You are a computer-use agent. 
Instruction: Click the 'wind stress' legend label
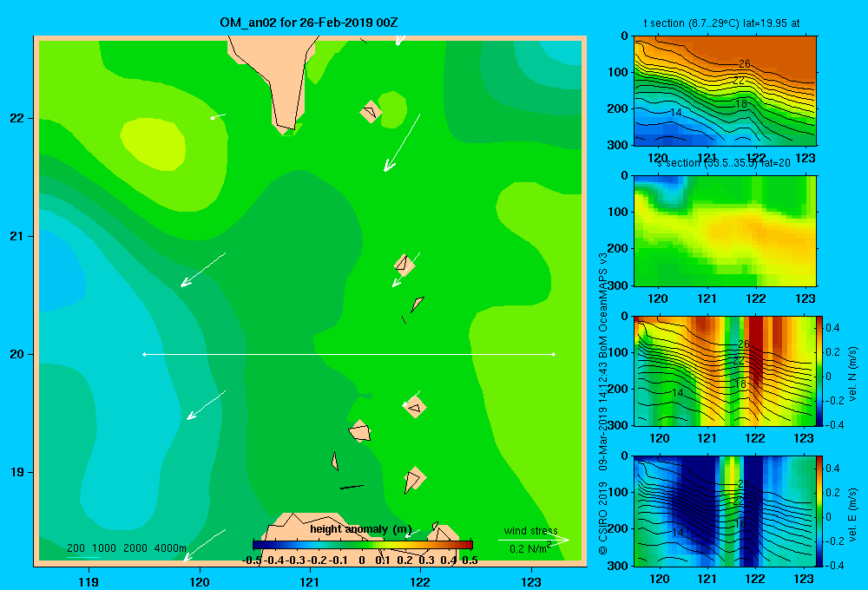tap(530, 531)
